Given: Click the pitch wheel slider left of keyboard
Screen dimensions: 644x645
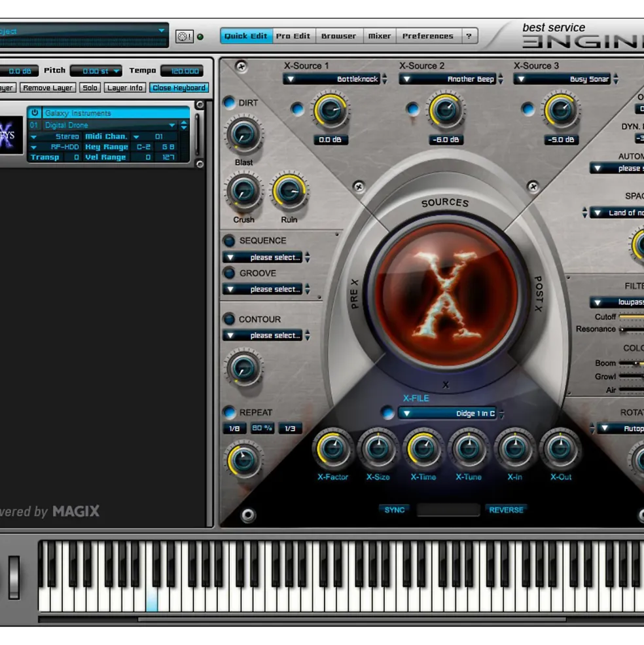Looking at the screenshot, I should (x=14, y=577).
